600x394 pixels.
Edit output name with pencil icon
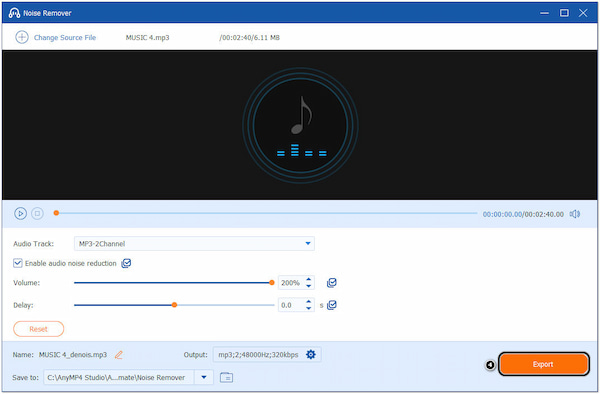119,355
